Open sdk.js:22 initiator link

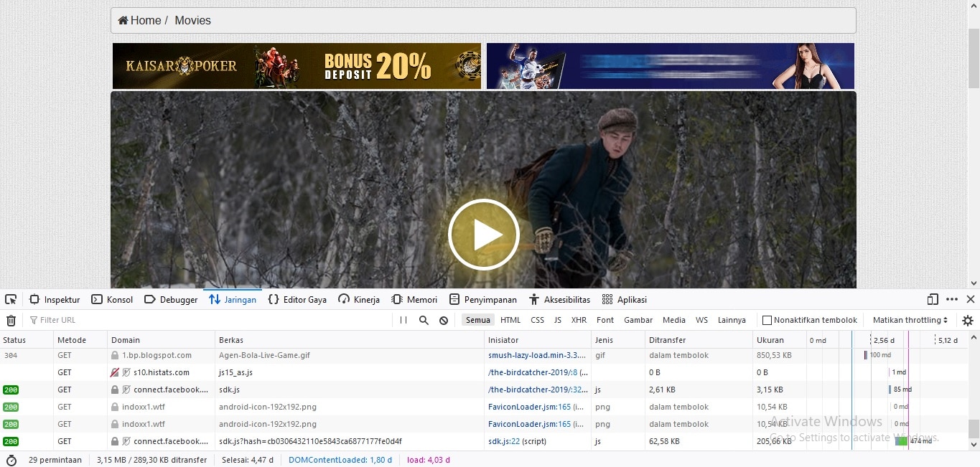point(504,441)
